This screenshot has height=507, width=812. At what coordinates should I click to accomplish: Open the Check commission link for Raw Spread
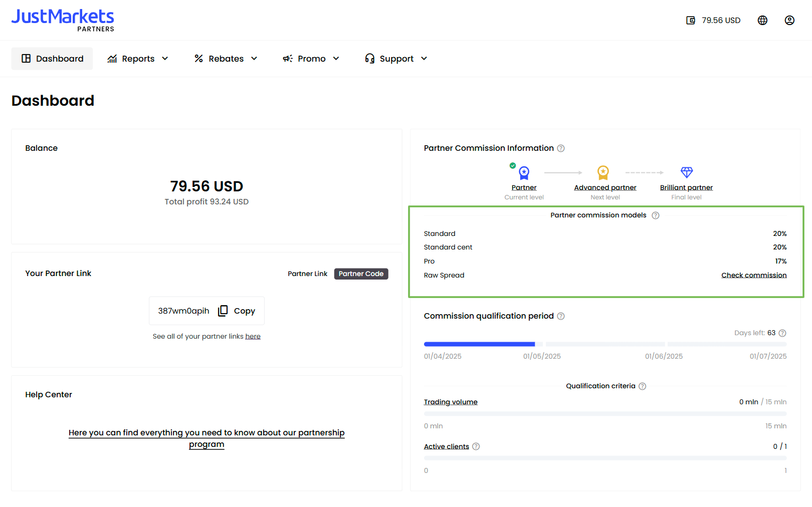754,275
